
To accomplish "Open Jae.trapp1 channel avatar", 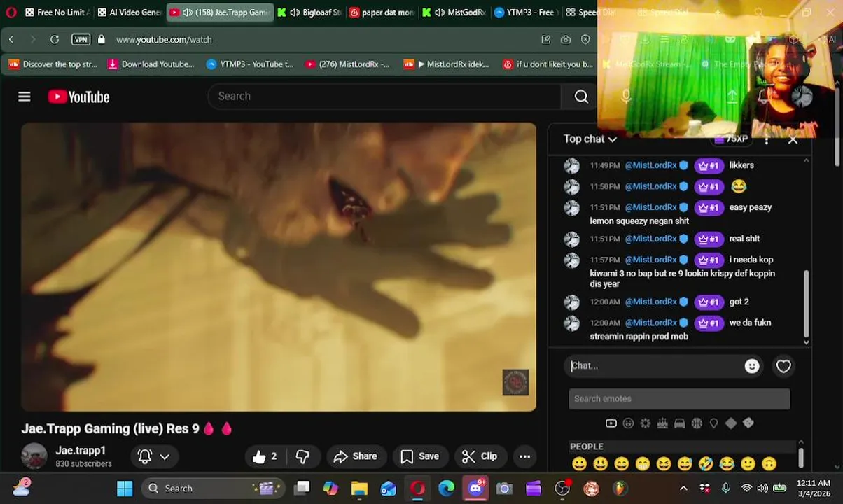I will coord(34,456).
